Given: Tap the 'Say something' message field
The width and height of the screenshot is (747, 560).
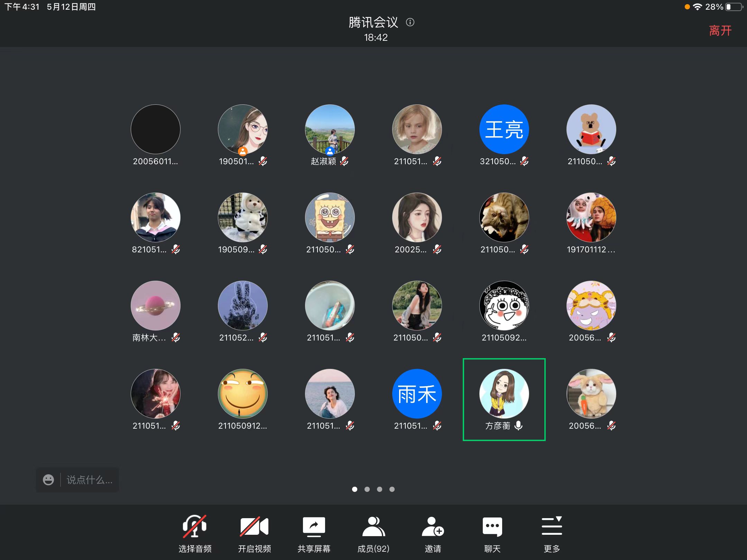Looking at the screenshot, I should point(89,480).
